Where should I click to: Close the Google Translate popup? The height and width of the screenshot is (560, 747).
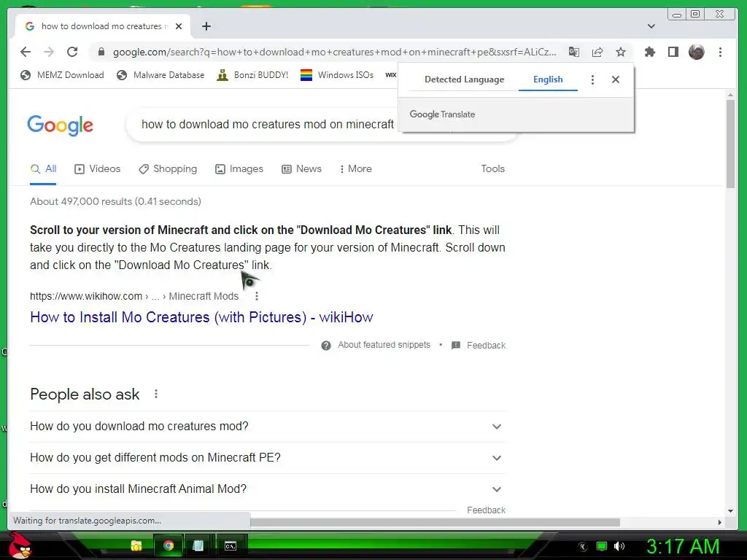click(616, 79)
